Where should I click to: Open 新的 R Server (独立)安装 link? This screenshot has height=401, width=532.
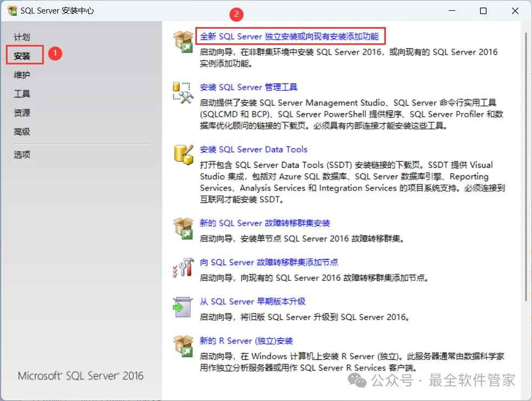tap(246, 340)
